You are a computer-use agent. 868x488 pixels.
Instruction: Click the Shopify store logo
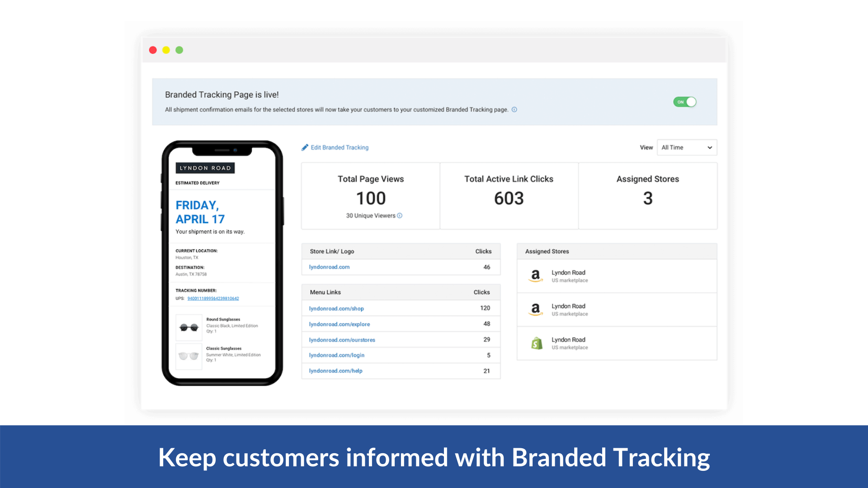pyautogui.click(x=537, y=343)
